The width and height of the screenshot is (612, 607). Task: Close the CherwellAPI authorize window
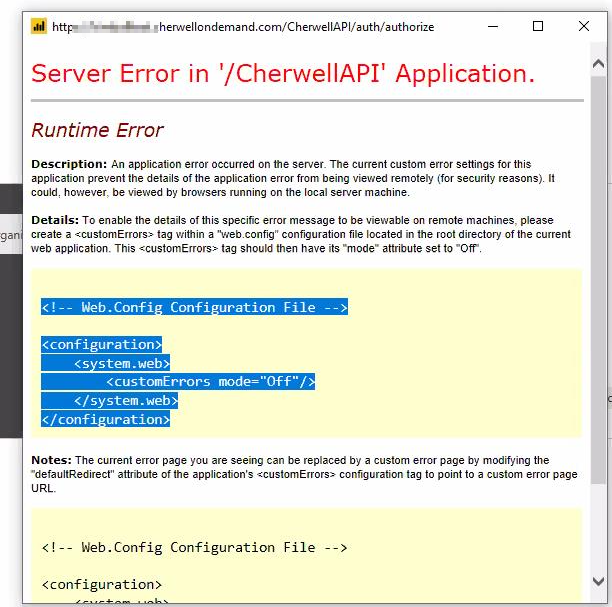coord(584,27)
